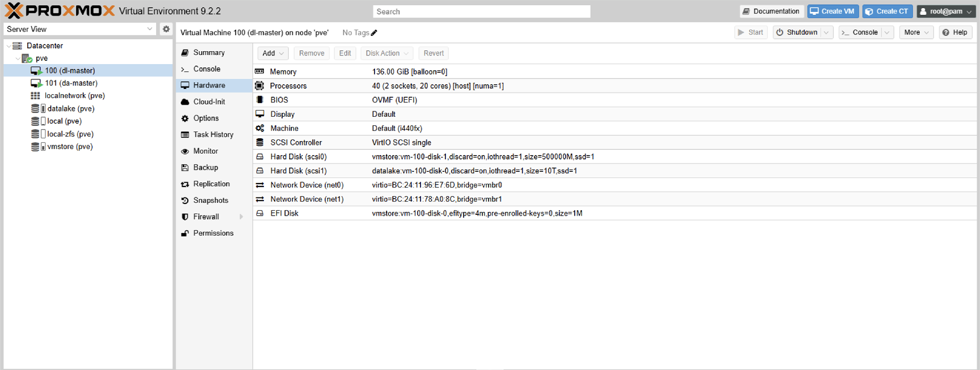Click the VM 101 da-master monitor icon

click(36, 83)
